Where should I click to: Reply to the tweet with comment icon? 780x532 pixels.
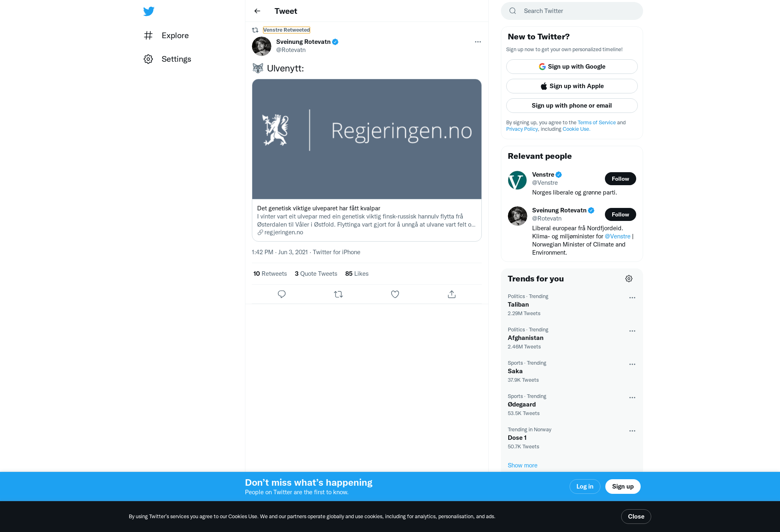tap(282, 294)
